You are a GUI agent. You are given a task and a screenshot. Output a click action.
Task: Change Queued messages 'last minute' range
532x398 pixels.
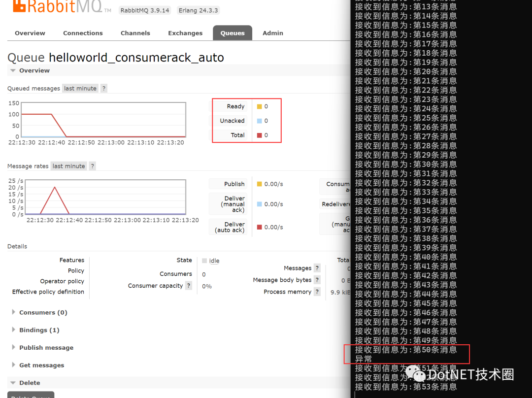pyautogui.click(x=80, y=88)
